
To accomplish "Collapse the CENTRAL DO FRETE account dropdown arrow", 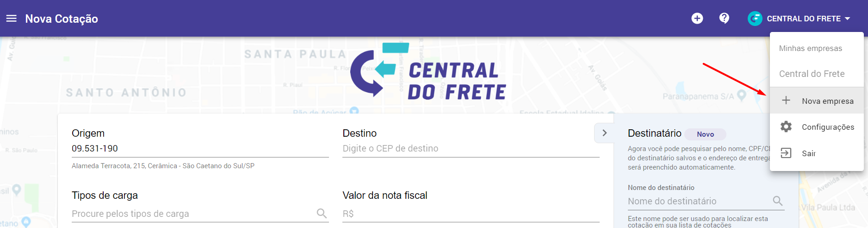I will tap(847, 19).
